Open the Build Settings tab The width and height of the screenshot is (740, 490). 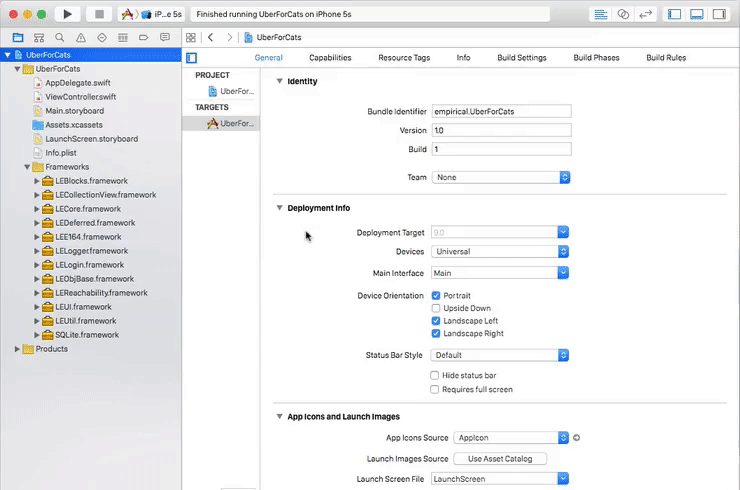(521, 58)
